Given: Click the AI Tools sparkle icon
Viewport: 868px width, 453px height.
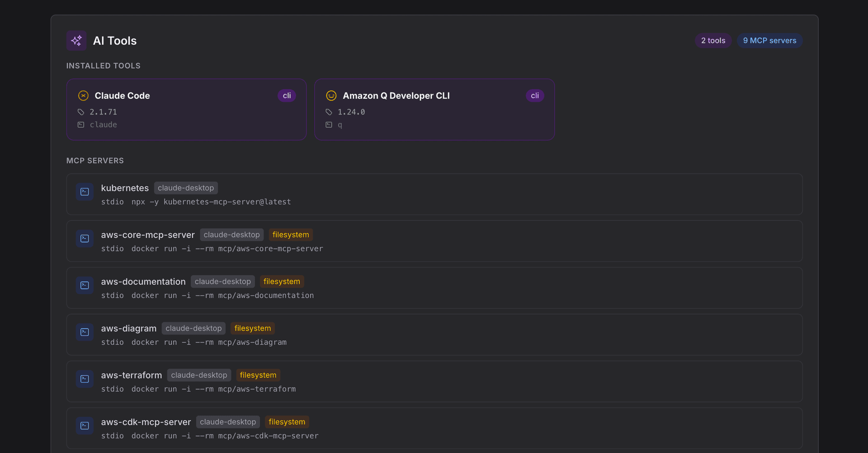Looking at the screenshot, I should click(x=76, y=40).
